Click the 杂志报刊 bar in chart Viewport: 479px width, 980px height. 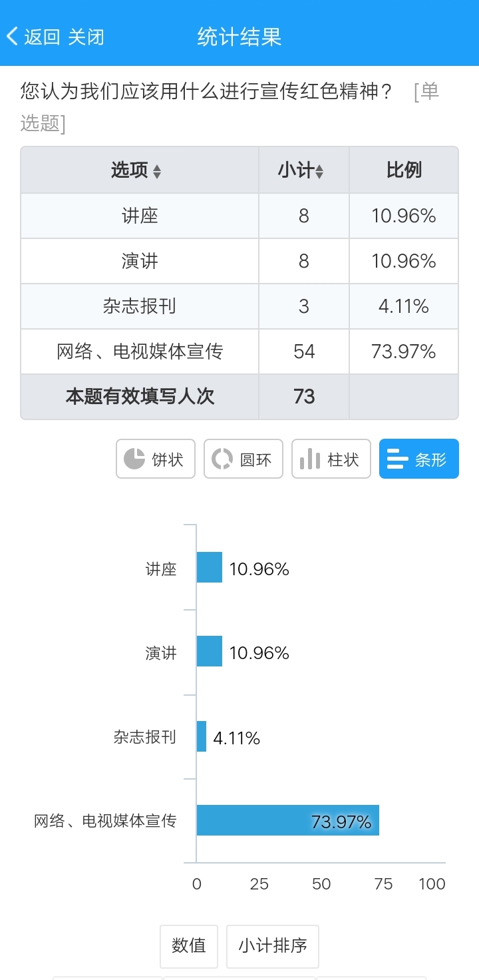[202, 736]
